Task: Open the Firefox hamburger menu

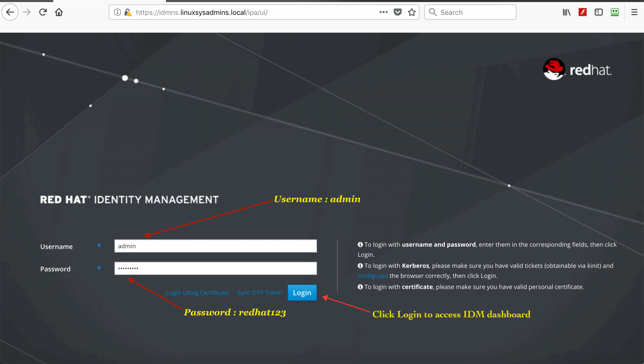Action: point(634,12)
